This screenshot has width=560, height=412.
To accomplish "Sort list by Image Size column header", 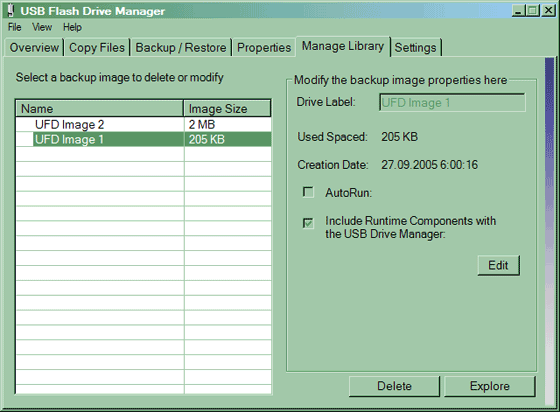I will click(227, 109).
